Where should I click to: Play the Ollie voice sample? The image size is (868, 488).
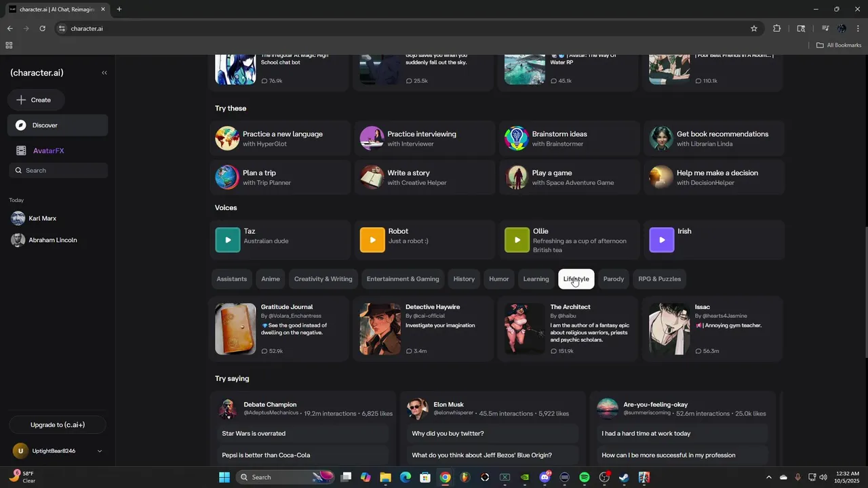click(x=517, y=240)
